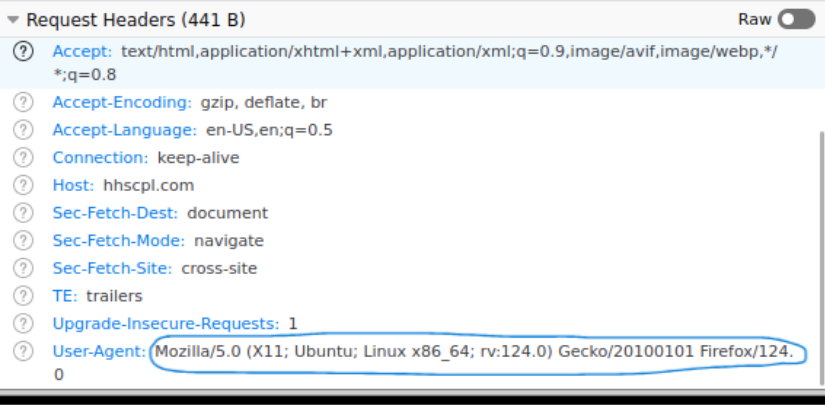The image size is (825, 405).
Task: Click help icon next to Accept-Encoding
Action: pos(23,102)
